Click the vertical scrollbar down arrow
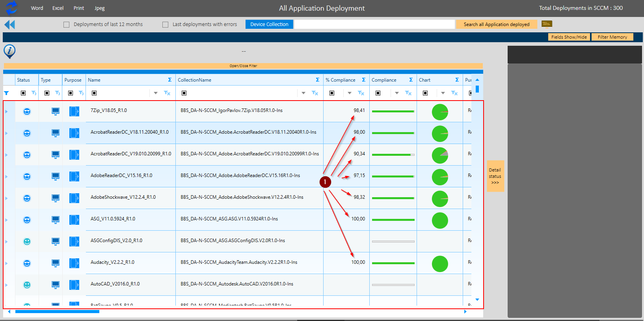The height and width of the screenshot is (321, 644). point(477,300)
